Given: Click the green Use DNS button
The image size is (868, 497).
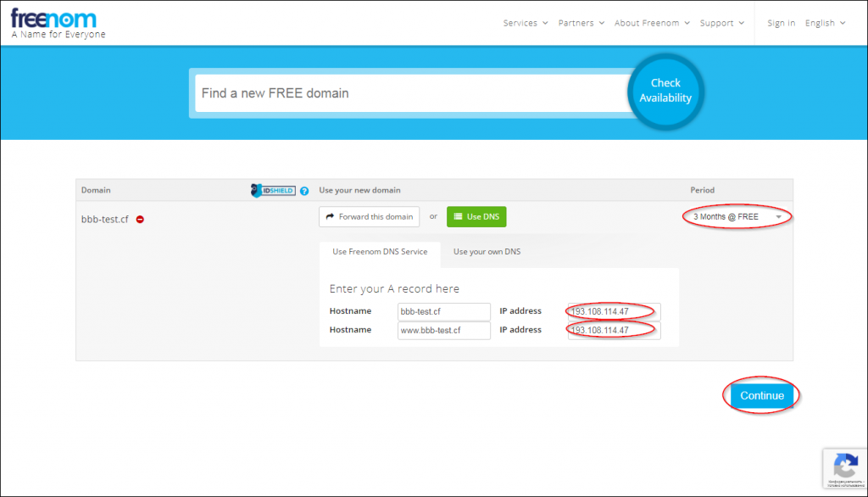Looking at the screenshot, I should [x=476, y=216].
